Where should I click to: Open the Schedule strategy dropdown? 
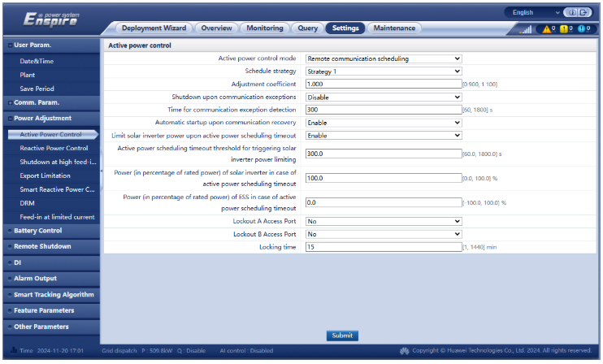click(x=384, y=71)
